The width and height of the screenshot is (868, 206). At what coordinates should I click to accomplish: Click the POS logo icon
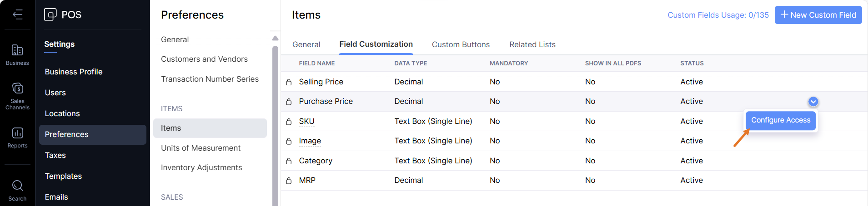(x=50, y=15)
